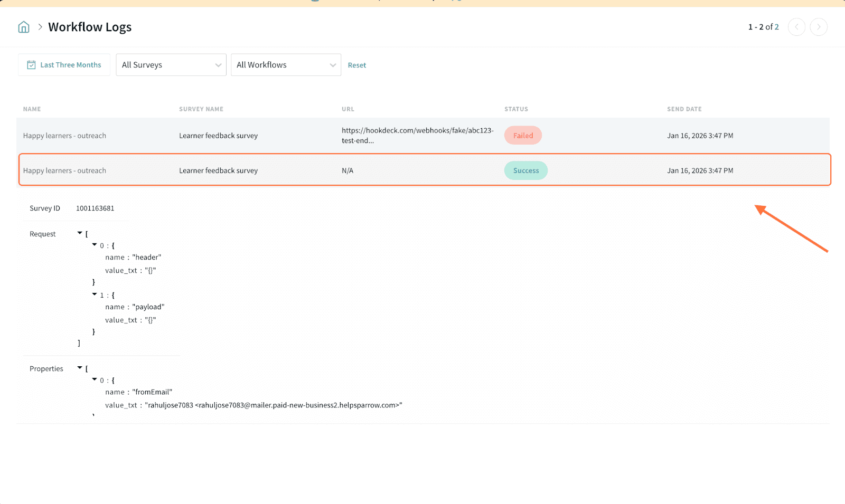Open the Last Three Months date filter
845x504 pixels.
64,65
